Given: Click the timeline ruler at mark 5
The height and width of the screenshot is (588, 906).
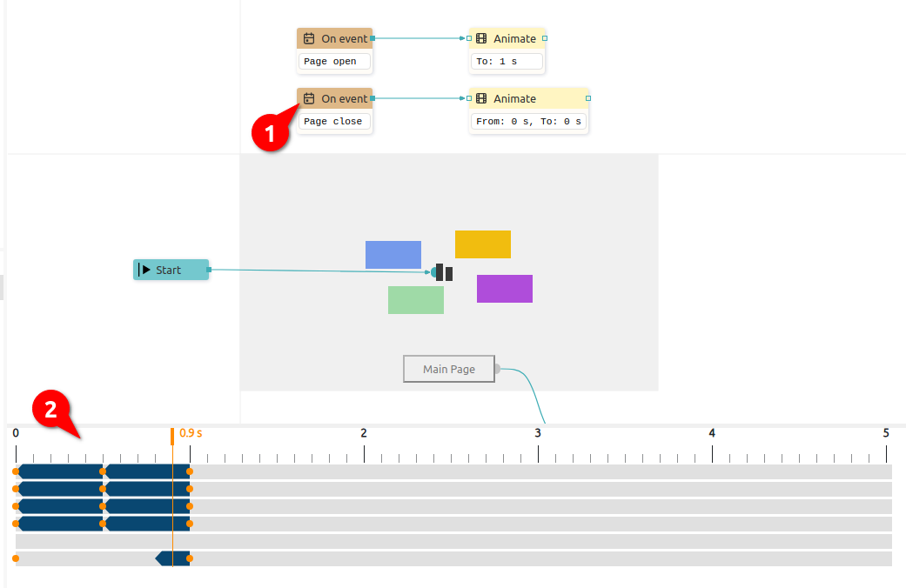Looking at the screenshot, I should tap(886, 433).
